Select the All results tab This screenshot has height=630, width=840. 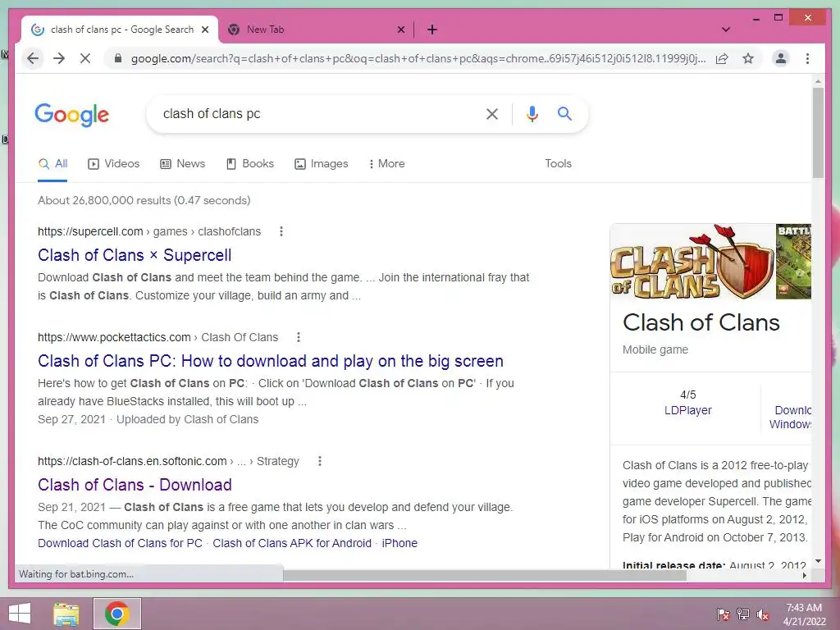coord(52,164)
